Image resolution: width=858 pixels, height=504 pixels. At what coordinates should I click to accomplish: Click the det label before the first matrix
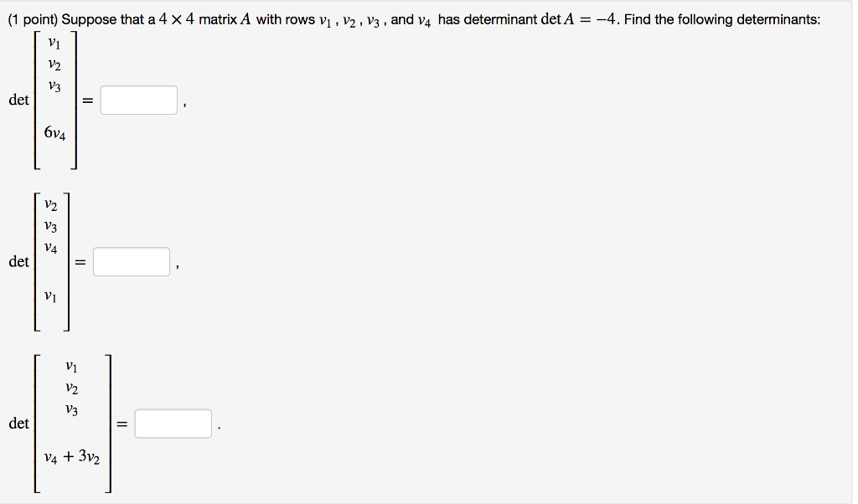(18, 100)
